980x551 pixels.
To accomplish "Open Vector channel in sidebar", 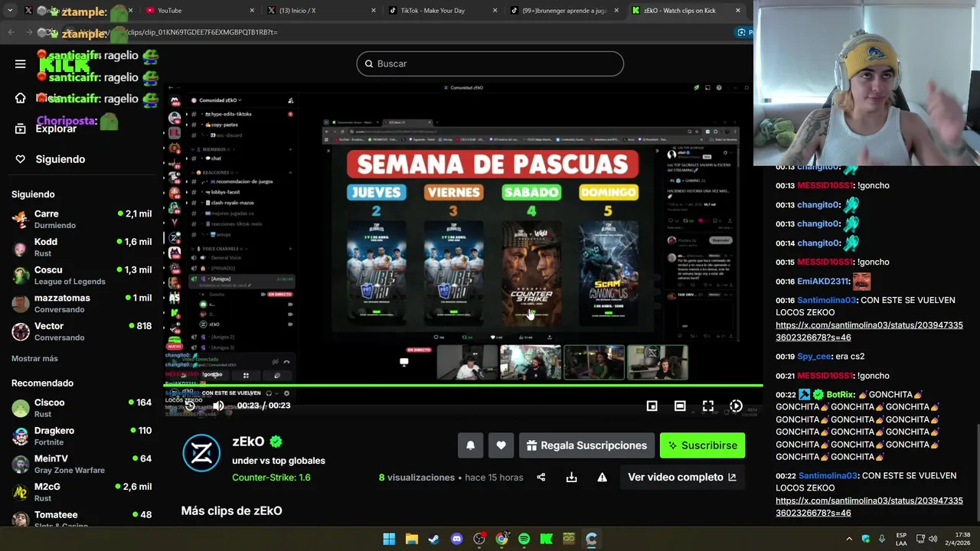I will (x=81, y=331).
